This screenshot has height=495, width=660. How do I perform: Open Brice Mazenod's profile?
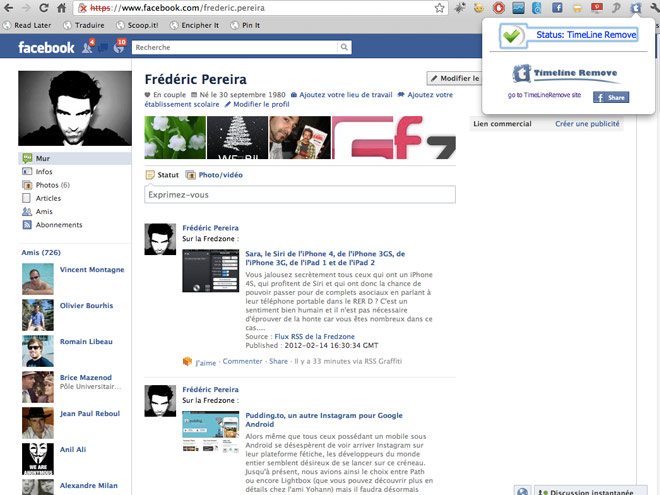click(85, 378)
